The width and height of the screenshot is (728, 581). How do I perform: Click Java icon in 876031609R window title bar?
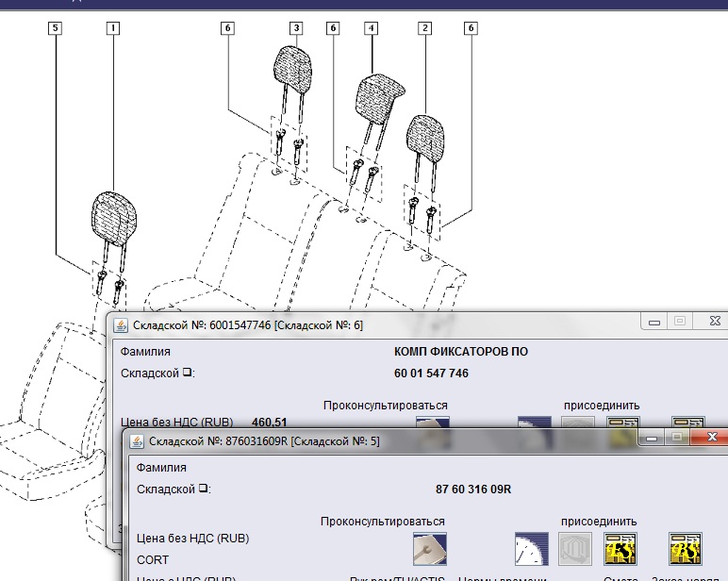(136, 440)
